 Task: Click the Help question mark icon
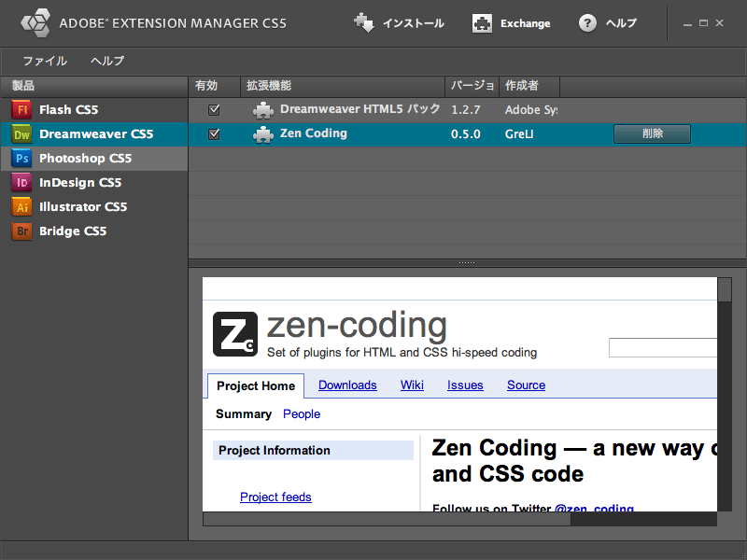click(x=587, y=22)
